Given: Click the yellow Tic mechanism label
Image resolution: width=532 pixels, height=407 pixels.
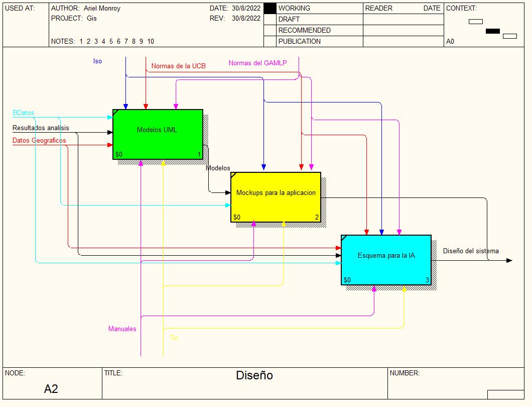Looking at the screenshot, I should tap(174, 338).
